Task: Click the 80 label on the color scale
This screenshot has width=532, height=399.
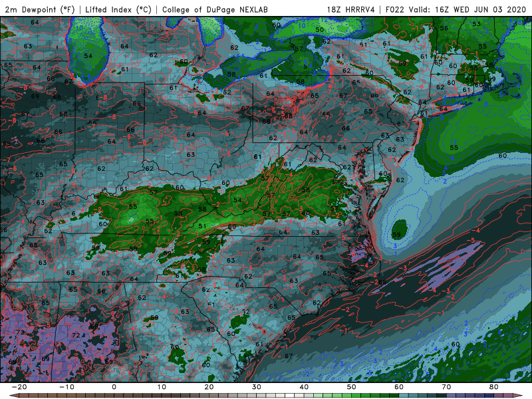Action: point(494,387)
